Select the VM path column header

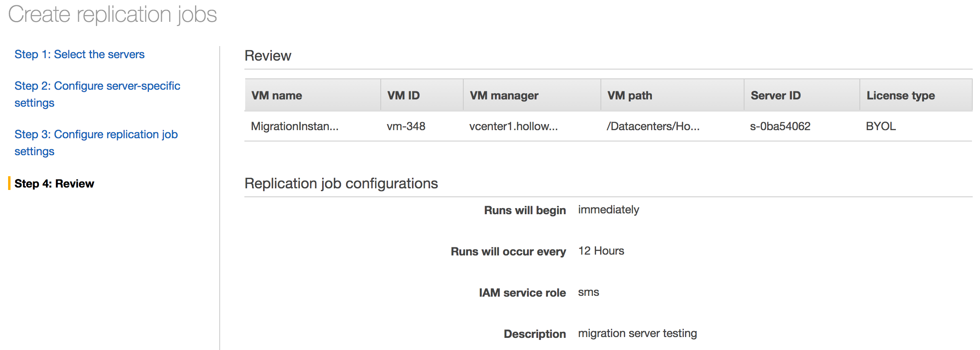point(630,95)
